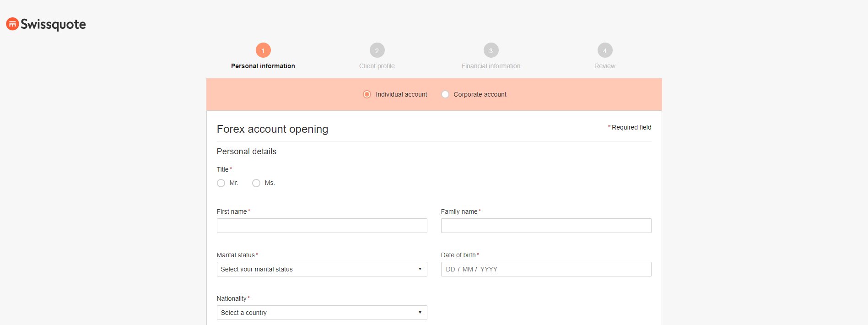This screenshot has width=868, height=325.
Task: Click the Required field note
Action: (630, 127)
